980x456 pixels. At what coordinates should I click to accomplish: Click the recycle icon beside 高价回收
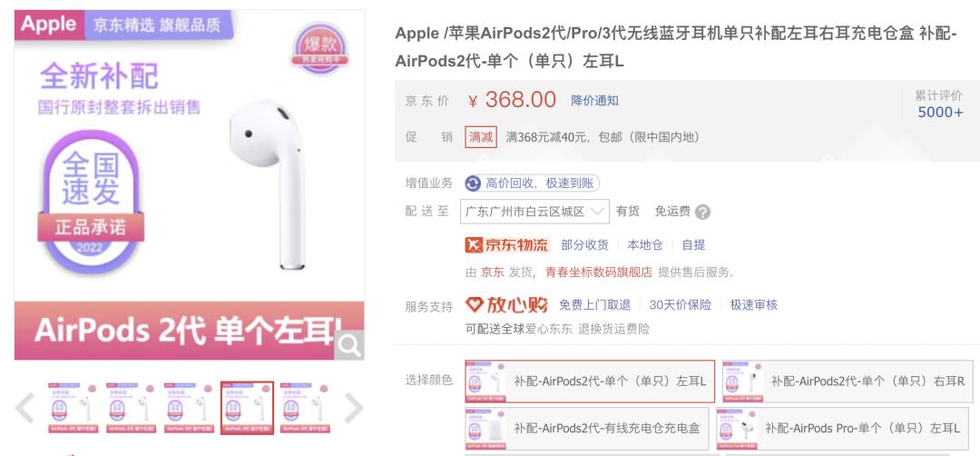click(x=473, y=183)
